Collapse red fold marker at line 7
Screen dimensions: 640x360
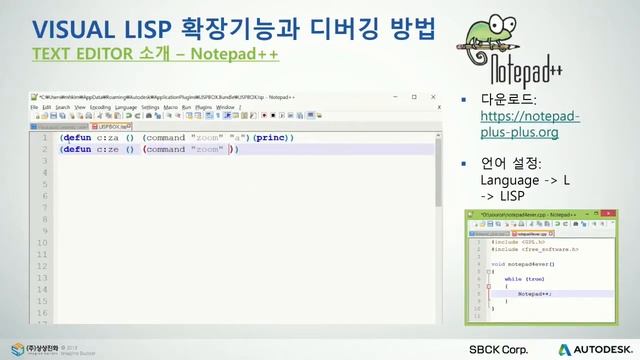489,287
